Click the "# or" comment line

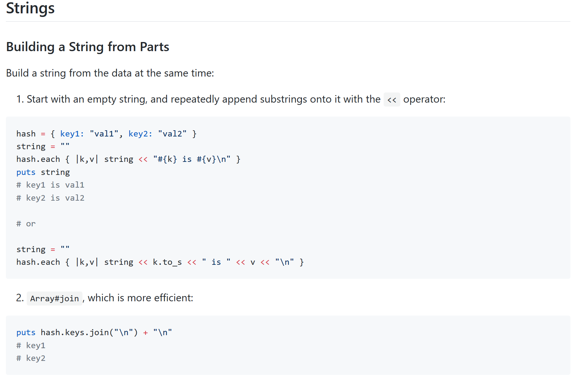click(x=26, y=224)
